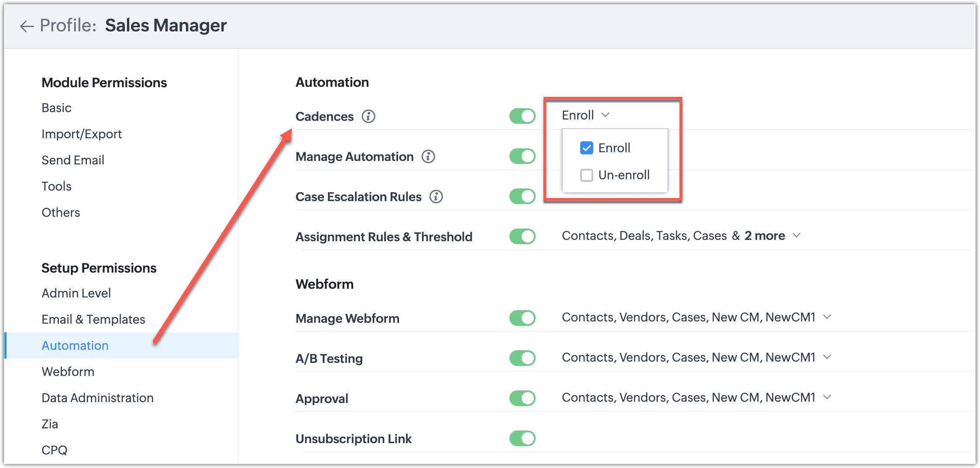Open the Email & Templates section

point(93,319)
